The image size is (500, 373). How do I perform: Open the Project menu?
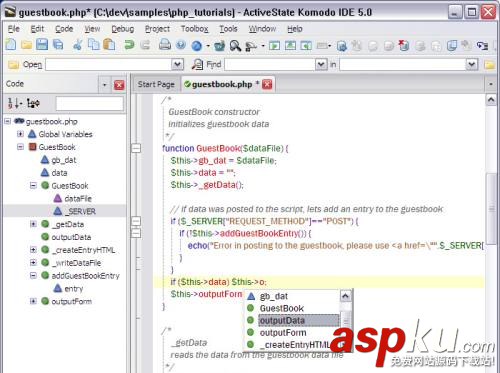[x=157, y=29]
